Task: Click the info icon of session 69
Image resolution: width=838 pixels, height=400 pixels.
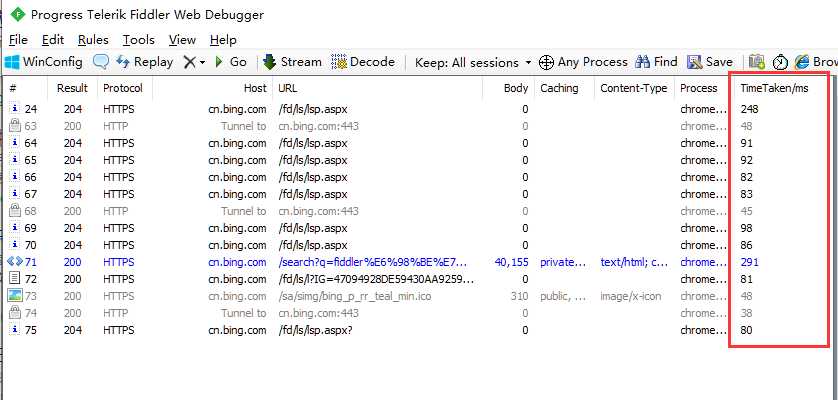Action: 15,228
